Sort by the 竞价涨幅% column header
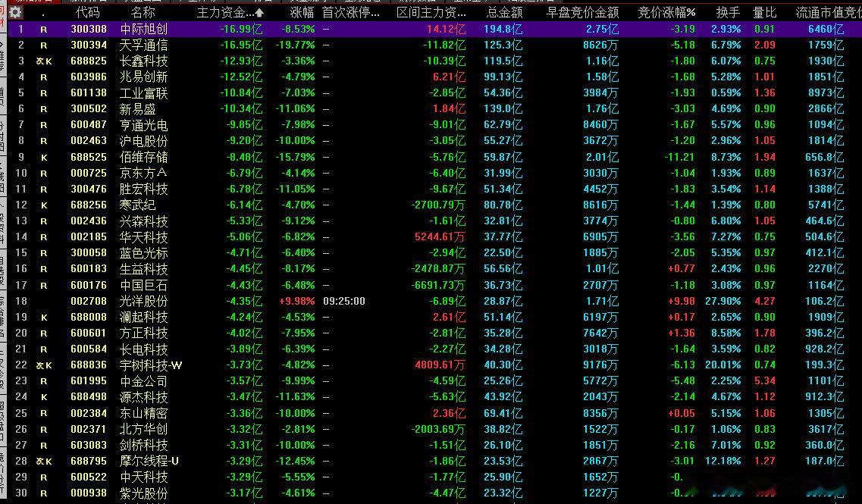862x504 pixels. tap(666, 13)
